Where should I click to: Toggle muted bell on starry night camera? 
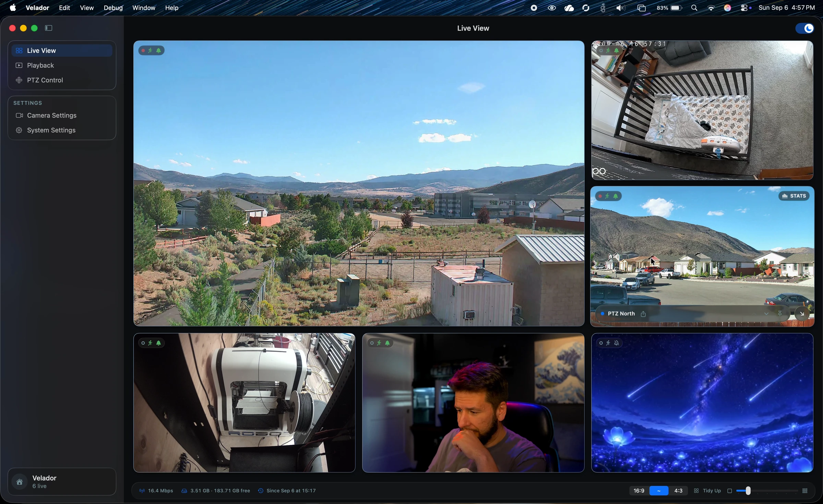(x=617, y=343)
